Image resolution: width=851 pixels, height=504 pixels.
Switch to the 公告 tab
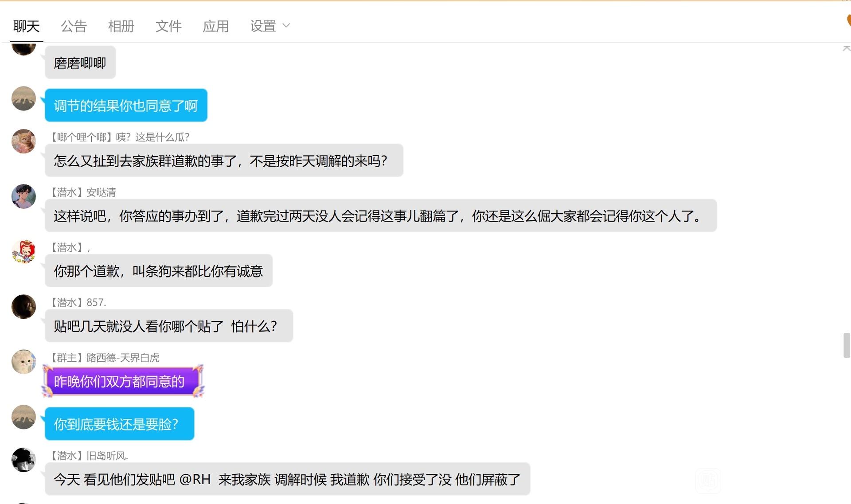74,26
